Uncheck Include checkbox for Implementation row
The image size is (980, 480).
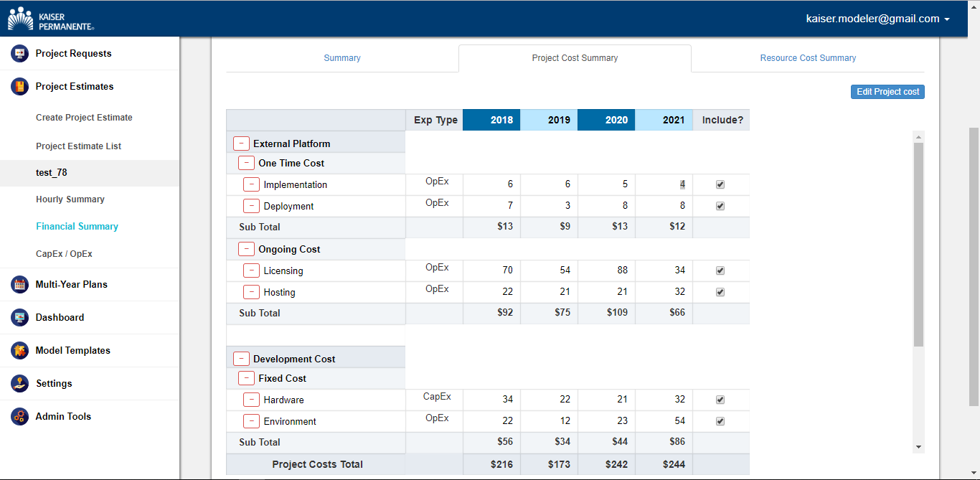pos(720,184)
